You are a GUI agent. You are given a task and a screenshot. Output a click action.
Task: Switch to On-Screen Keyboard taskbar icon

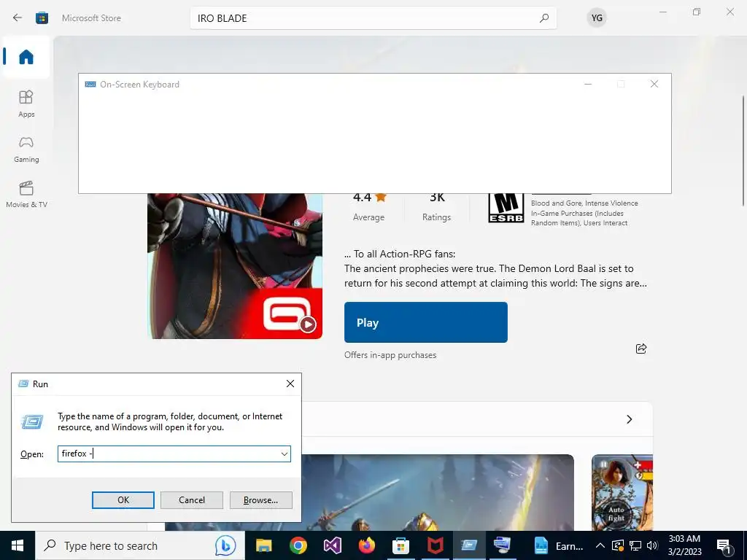[503, 545]
